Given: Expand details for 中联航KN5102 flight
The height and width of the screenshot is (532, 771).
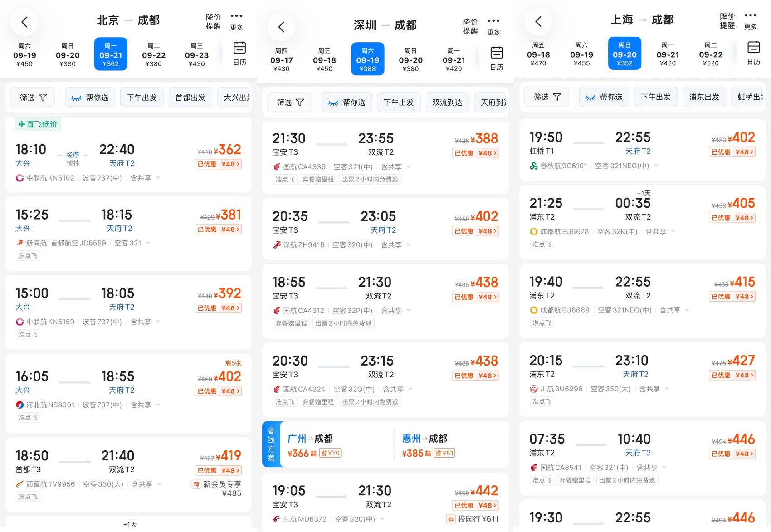Looking at the screenshot, I should coord(158,178).
